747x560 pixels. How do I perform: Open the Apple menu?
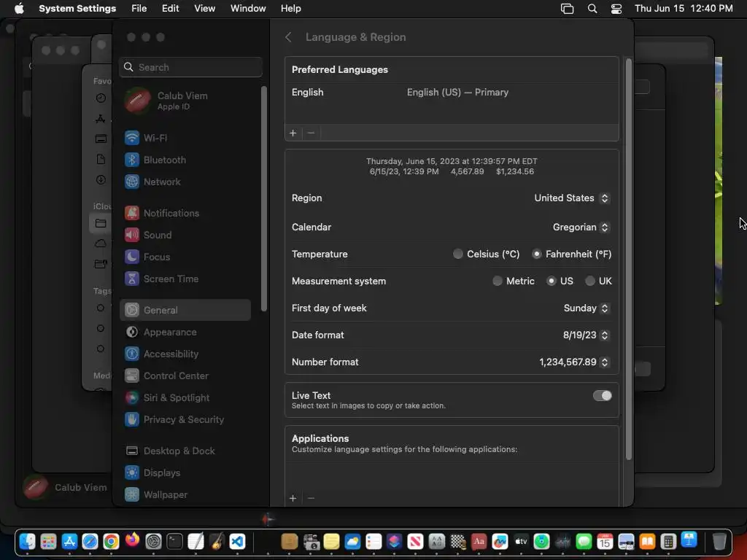click(19, 9)
